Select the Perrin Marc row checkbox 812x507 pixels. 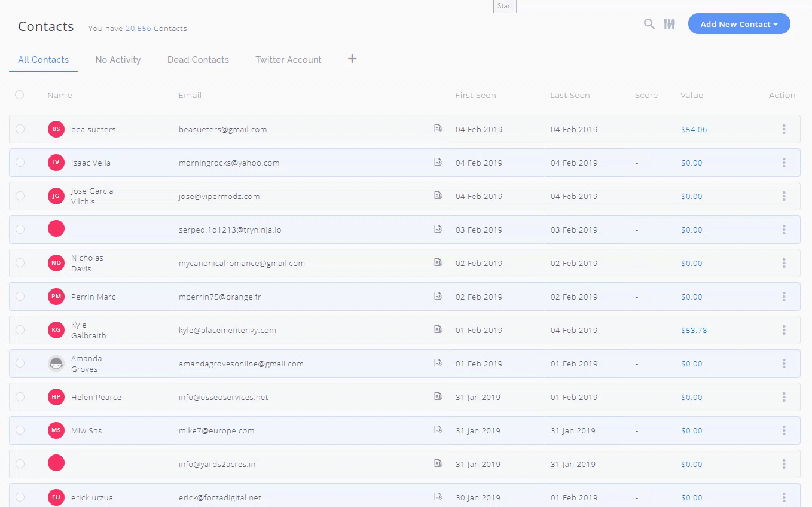pos(20,297)
